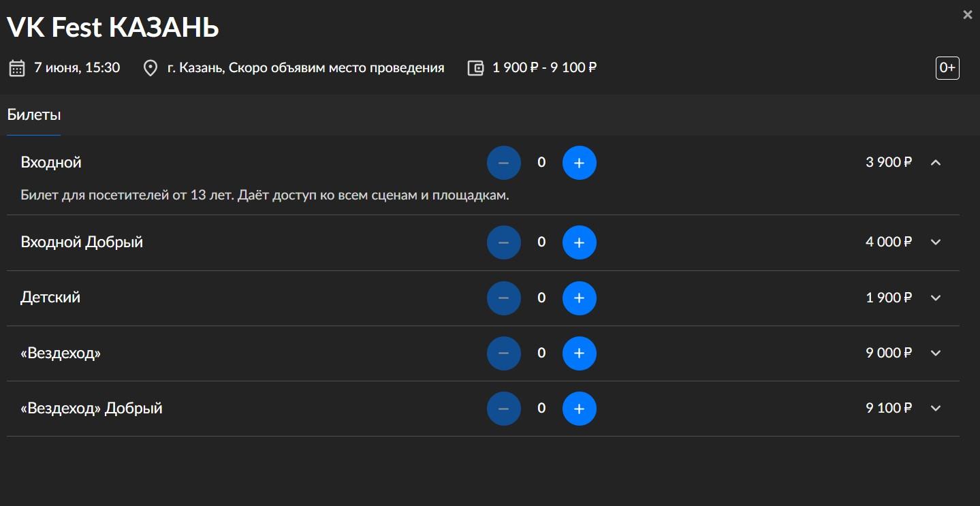
Task: Click the Входной Добрый ticket name
Action: tap(82, 242)
